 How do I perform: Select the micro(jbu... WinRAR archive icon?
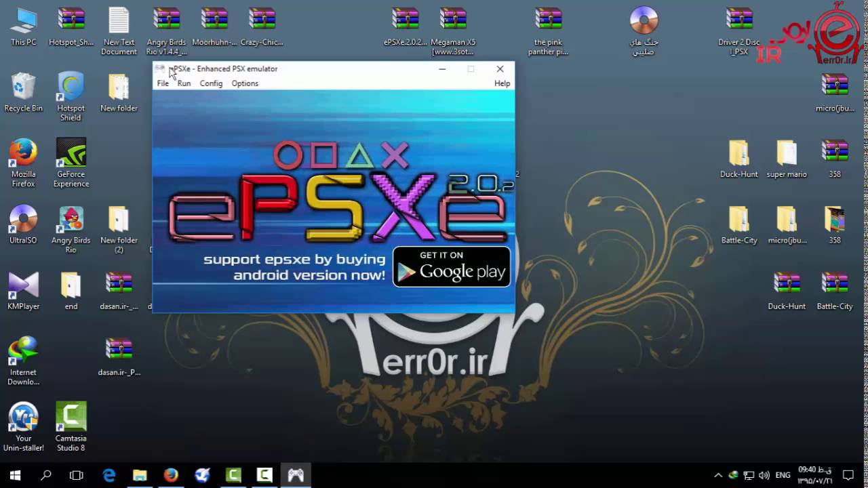(x=835, y=92)
